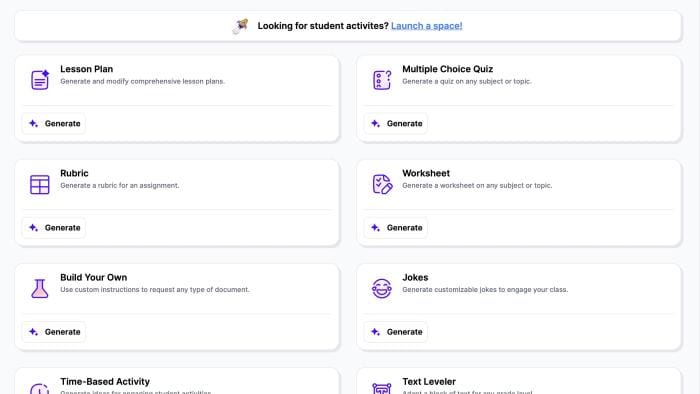Click the Time-Based Activity clock icon

pyautogui.click(x=40, y=388)
